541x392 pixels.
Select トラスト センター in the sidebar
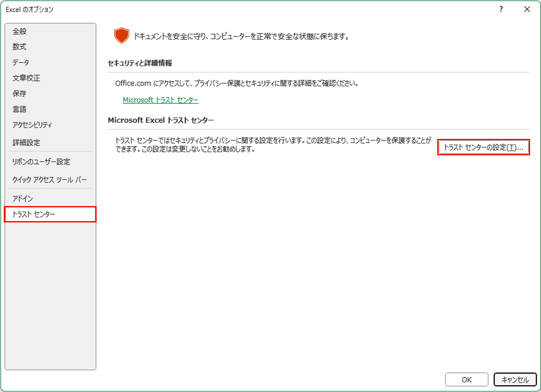[x=50, y=214]
